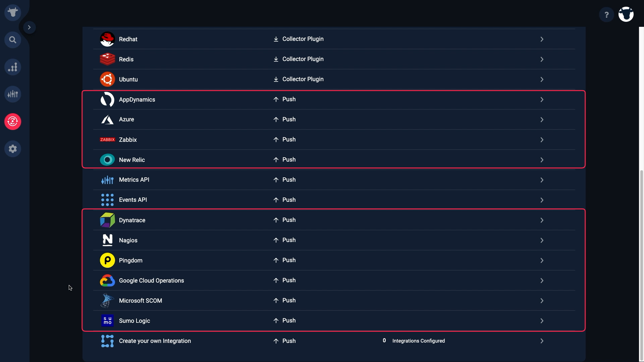Click the Google Cloud Operations logo
The height and width of the screenshot is (362, 644).
[x=107, y=281]
